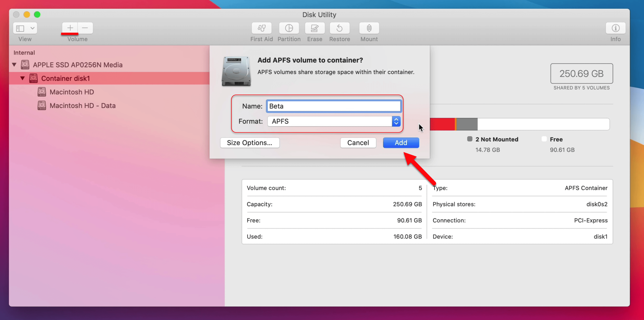Collapse the Container disk1 disclosure triangle
Screen dimensions: 644x320
coord(23,78)
